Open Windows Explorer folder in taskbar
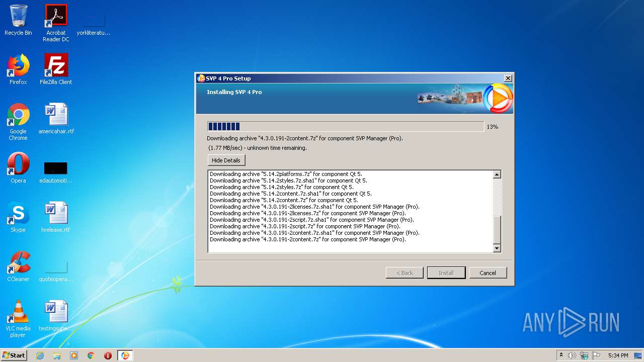The image size is (644, 362). [x=57, y=355]
